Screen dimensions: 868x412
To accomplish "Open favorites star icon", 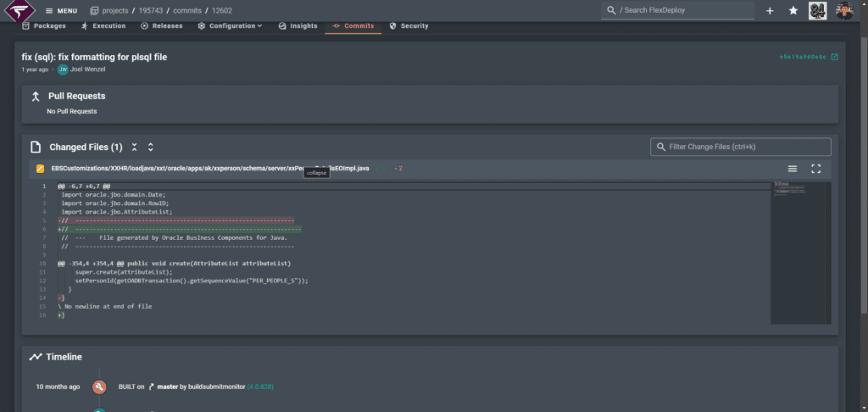I will 793,10.
